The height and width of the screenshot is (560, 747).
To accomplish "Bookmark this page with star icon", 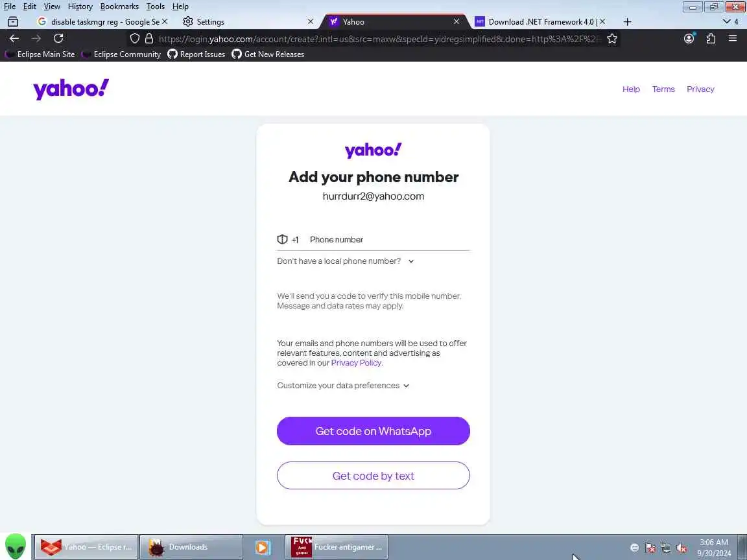I will click(x=612, y=39).
